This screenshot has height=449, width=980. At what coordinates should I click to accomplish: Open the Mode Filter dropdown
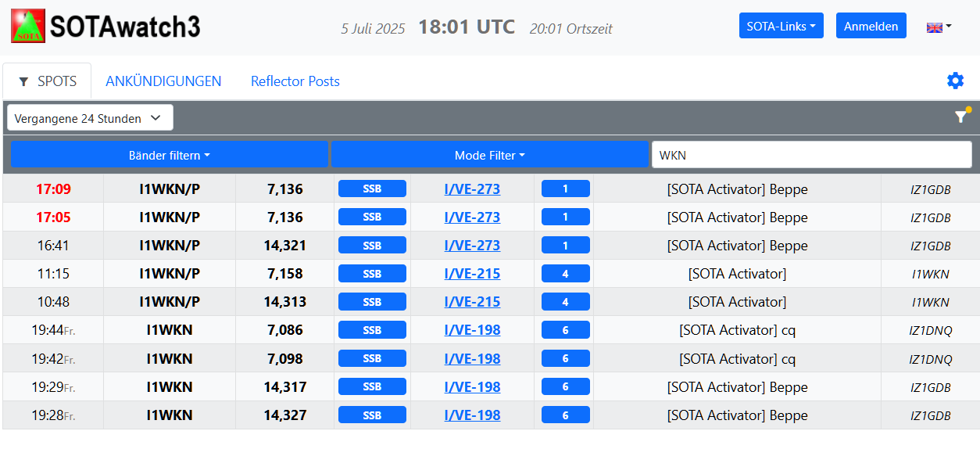489,155
